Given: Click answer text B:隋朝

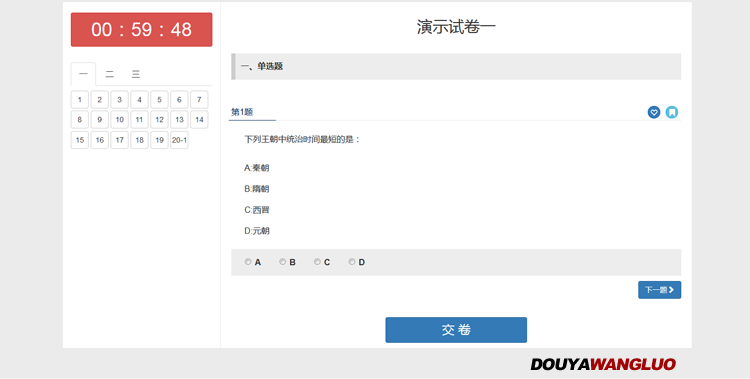Looking at the screenshot, I should click(256, 189).
